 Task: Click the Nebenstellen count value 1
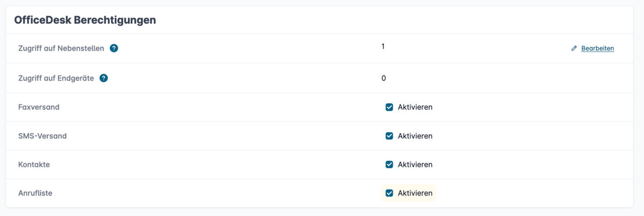(x=383, y=46)
